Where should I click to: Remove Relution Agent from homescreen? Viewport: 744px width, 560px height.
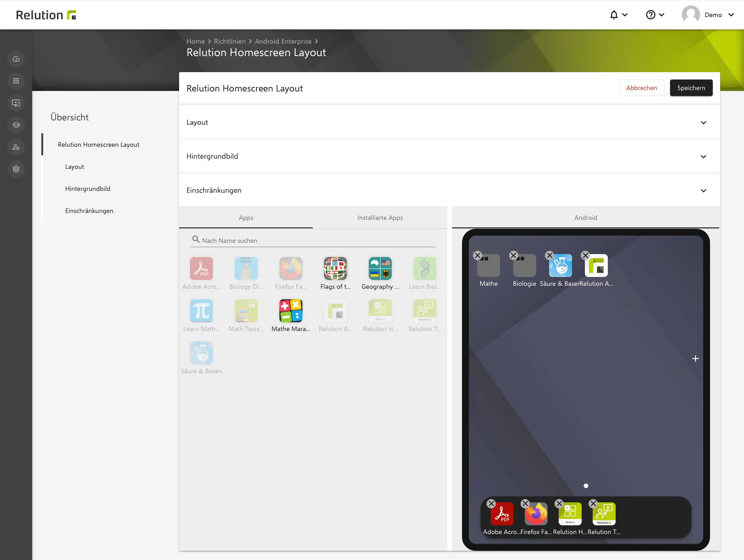[585, 255]
